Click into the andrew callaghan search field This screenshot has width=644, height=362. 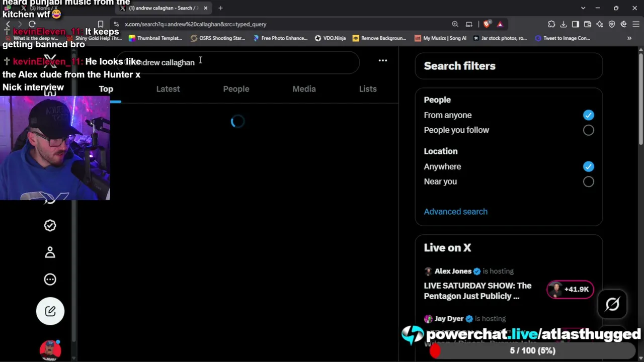coord(238,62)
